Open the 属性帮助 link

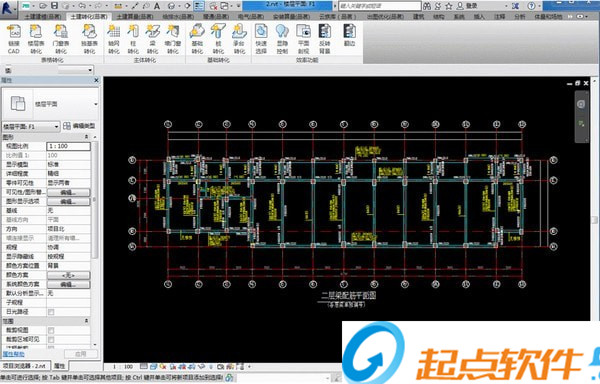14,354
